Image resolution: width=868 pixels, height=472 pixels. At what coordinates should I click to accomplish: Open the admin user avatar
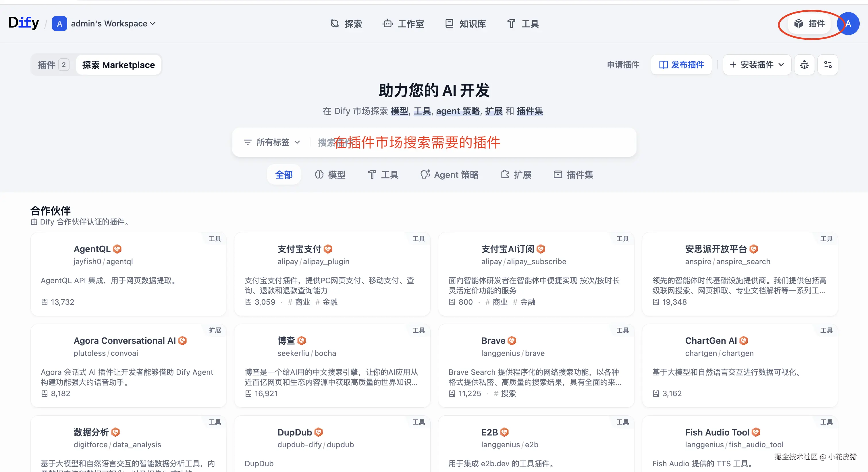click(849, 24)
